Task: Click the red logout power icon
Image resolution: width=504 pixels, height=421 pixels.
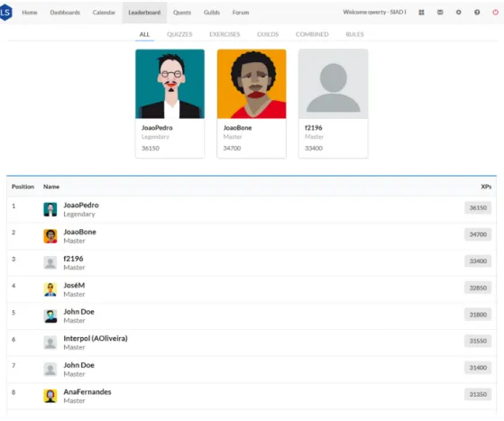Action: [495, 13]
